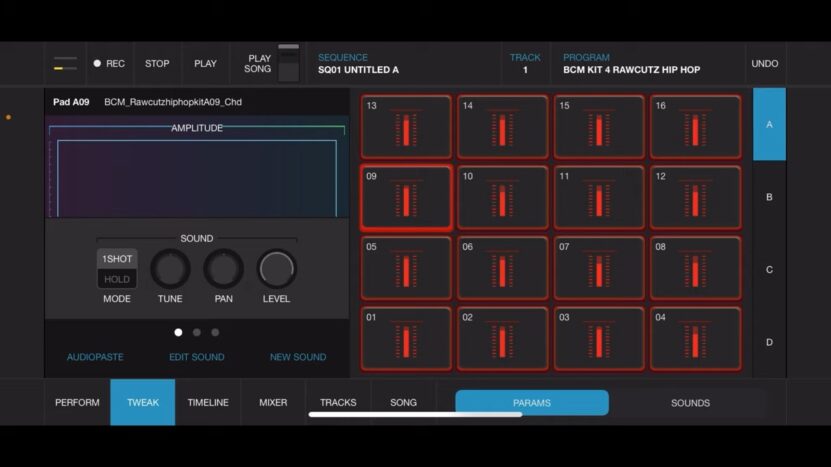Start playback with PLAY

205,64
